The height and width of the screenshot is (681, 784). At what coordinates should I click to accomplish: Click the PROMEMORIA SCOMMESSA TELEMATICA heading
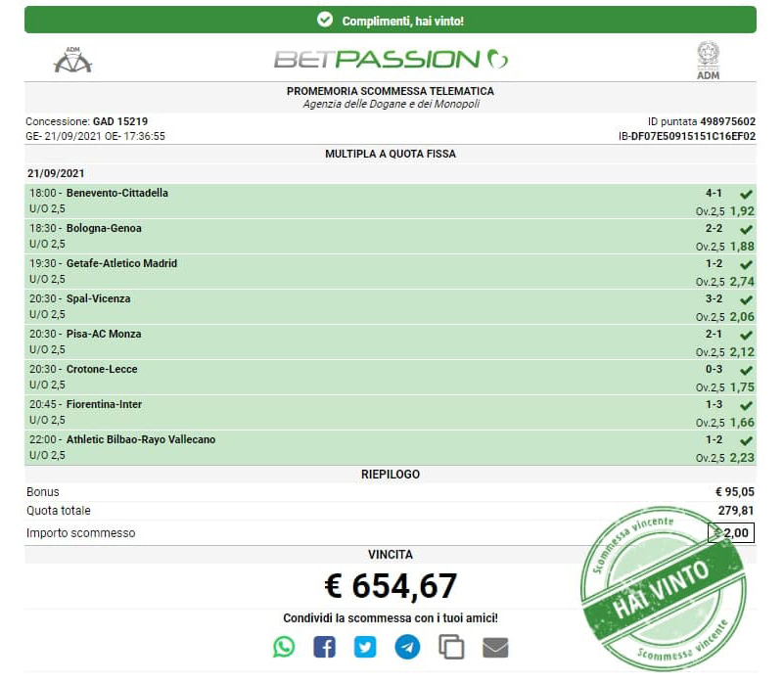point(391,92)
